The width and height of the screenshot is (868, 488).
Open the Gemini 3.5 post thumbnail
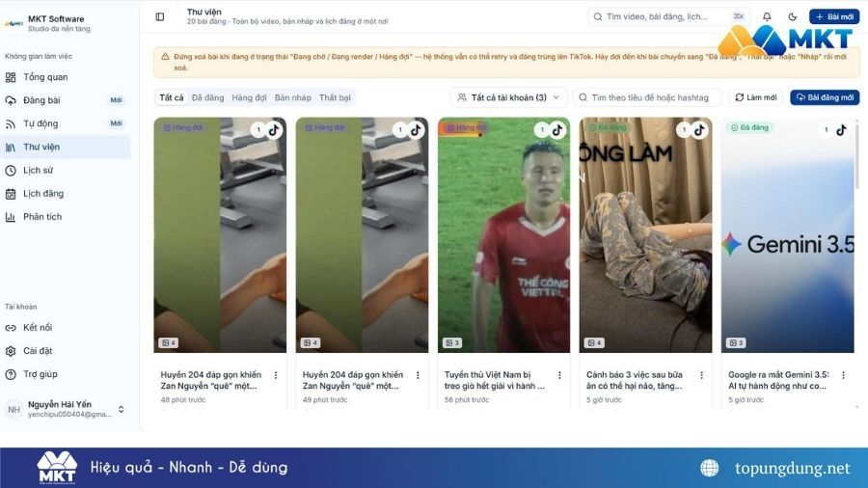click(x=787, y=234)
